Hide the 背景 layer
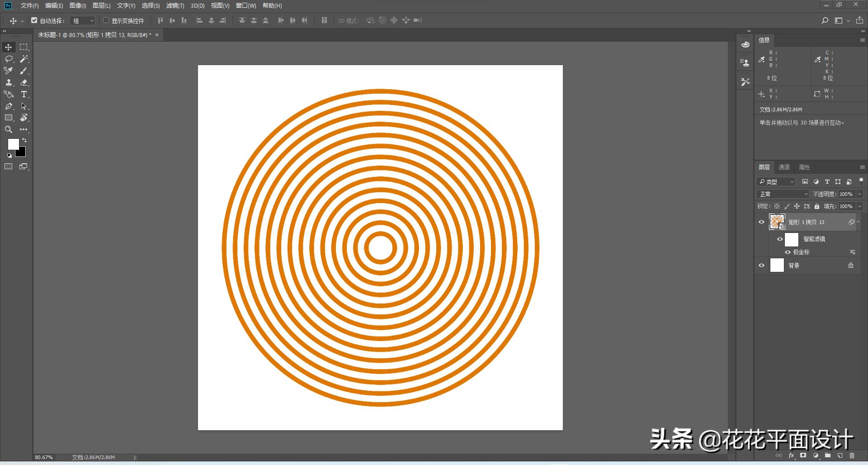Screen dimensions: 868x465 761,266
